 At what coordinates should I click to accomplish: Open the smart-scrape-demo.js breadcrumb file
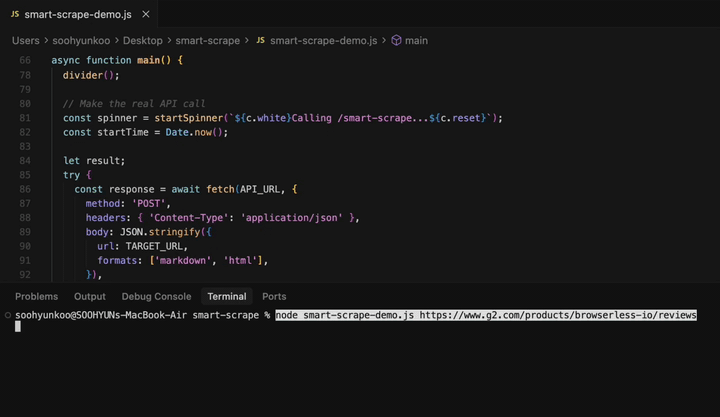point(323,40)
